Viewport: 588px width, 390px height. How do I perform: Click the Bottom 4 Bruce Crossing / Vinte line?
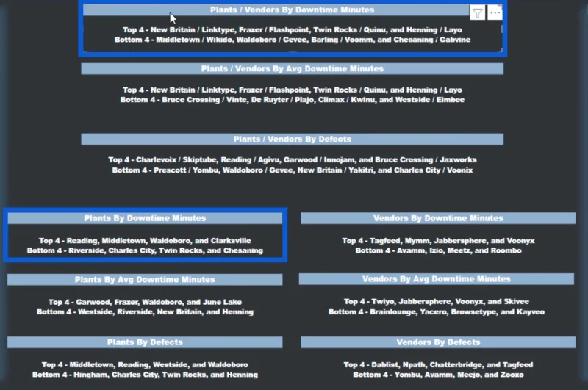(x=292, y=100)
